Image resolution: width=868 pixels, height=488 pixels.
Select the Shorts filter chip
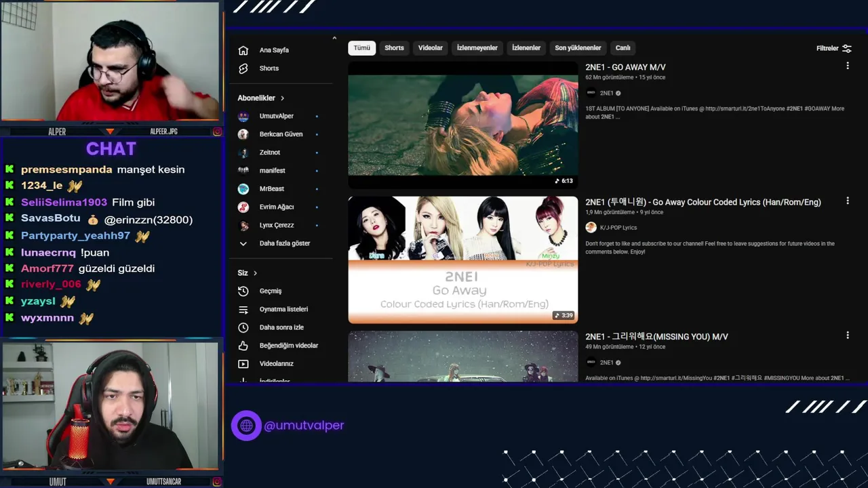[394, 48]
